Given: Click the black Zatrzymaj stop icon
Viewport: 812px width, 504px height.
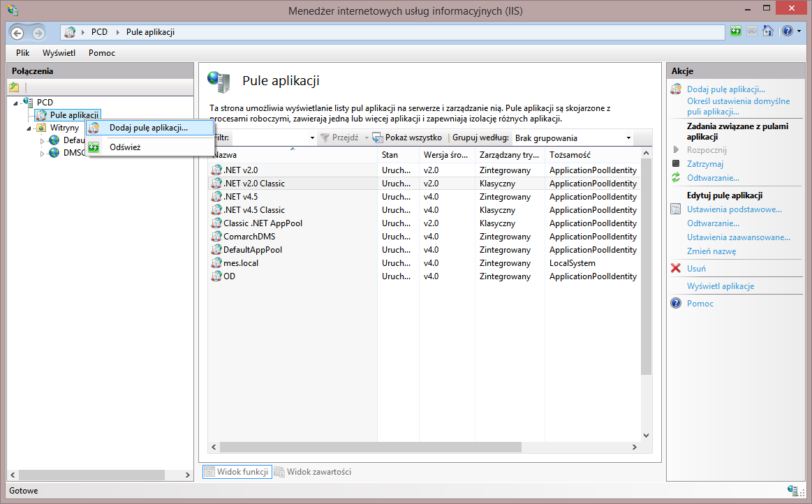Looking at the screenshot, I should click(676, 163).
